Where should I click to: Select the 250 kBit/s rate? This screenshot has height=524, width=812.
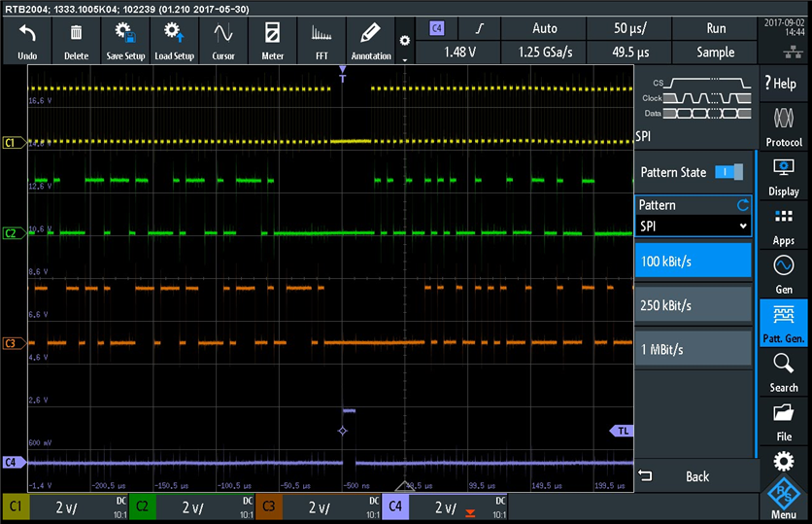[x=694, y=305]
